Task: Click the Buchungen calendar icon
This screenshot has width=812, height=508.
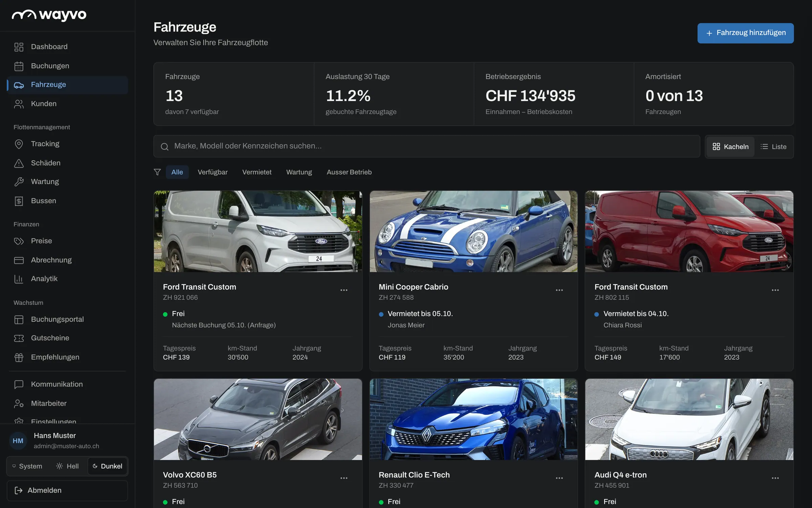Action: coord(19,66)
